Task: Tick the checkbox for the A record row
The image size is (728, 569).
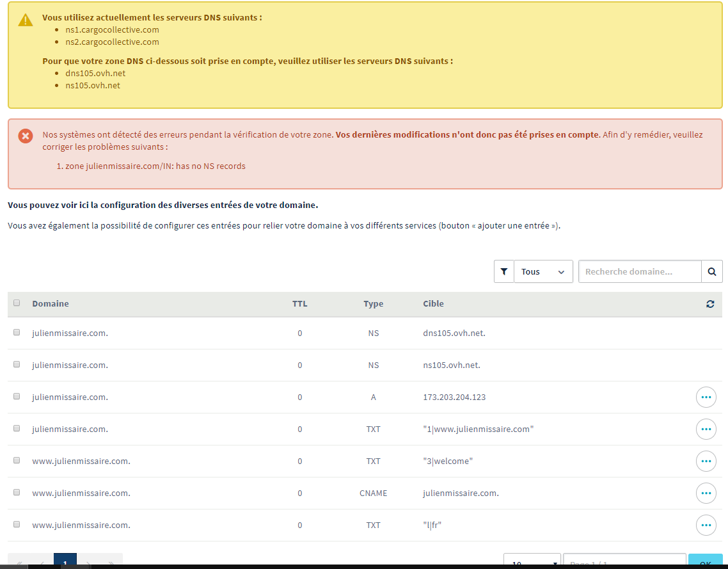Action: [17, 397]
